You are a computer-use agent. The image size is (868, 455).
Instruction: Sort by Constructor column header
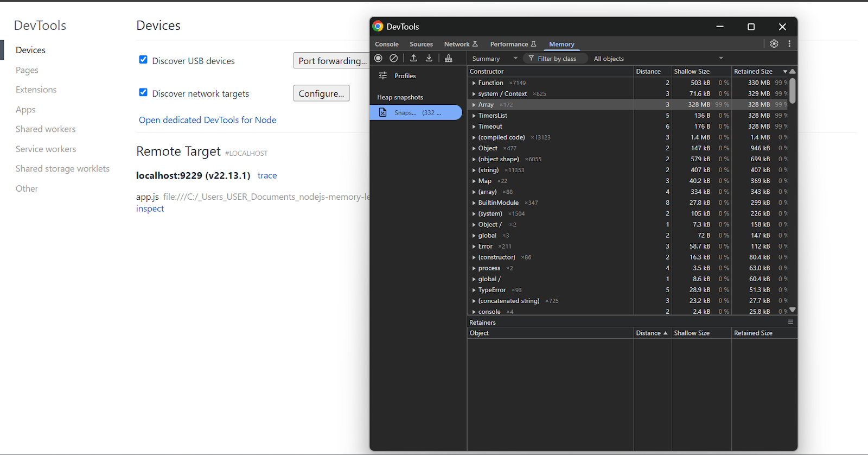(550, 71)
